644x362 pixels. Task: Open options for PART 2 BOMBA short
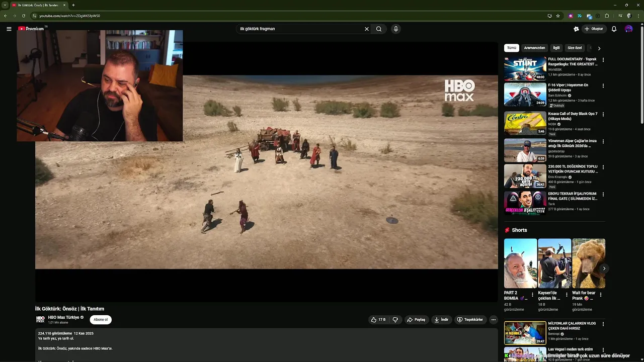pyautogui.click(x=533, y=295)
